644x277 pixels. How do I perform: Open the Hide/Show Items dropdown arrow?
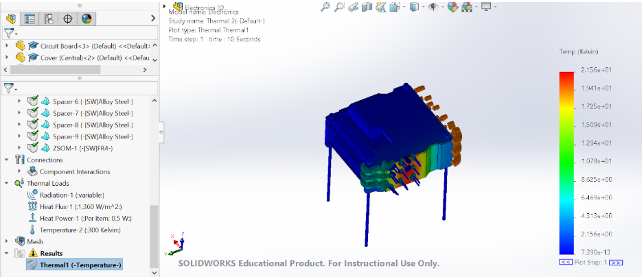(x=442, y=7)
